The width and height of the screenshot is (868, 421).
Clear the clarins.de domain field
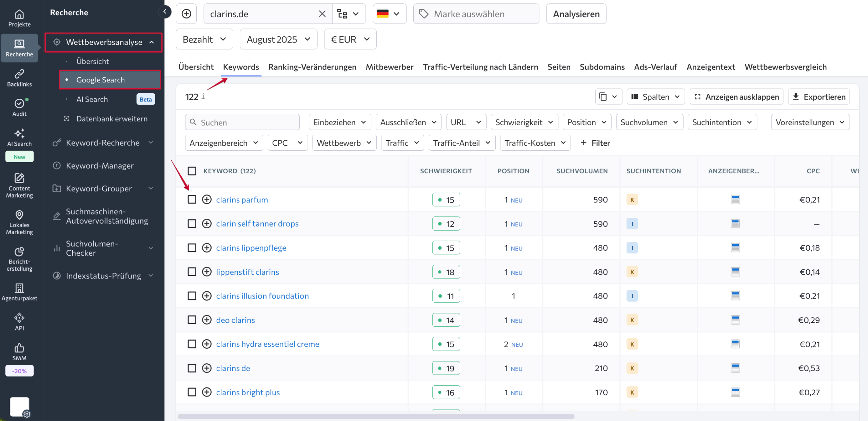(322, 14)
